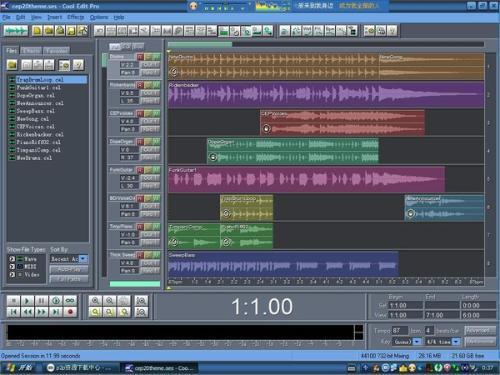Image resolution: width=500 pixels, height=375 pixels.
Task: Switch to waveform edit view icon
Action: (16, 31)
